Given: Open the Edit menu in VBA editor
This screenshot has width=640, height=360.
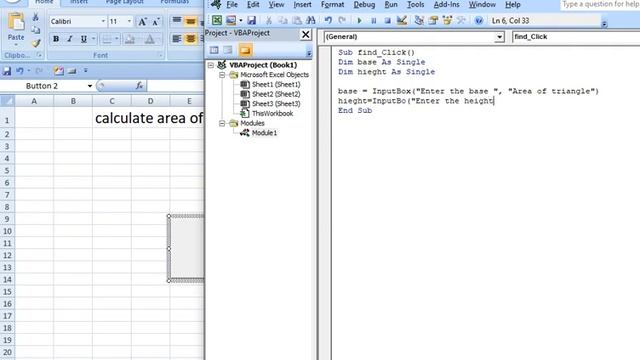Looking at the screenshot, I should pos(253,5).
